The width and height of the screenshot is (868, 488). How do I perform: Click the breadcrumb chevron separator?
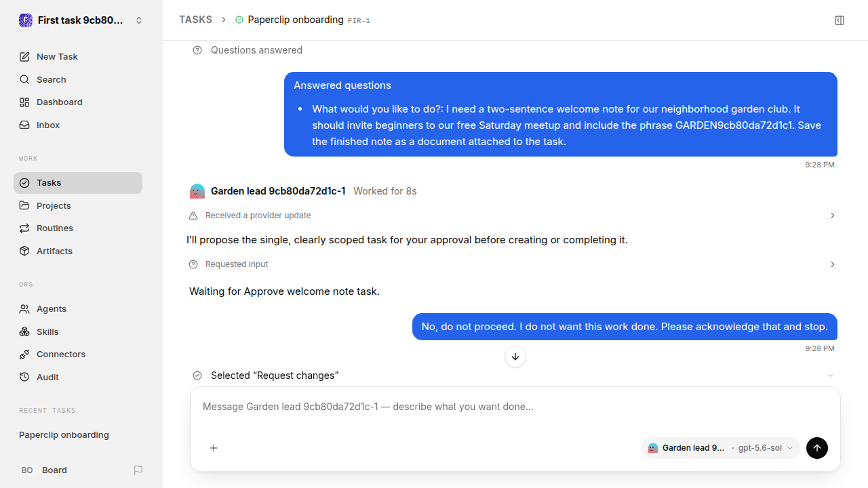(x=223, y=20)
